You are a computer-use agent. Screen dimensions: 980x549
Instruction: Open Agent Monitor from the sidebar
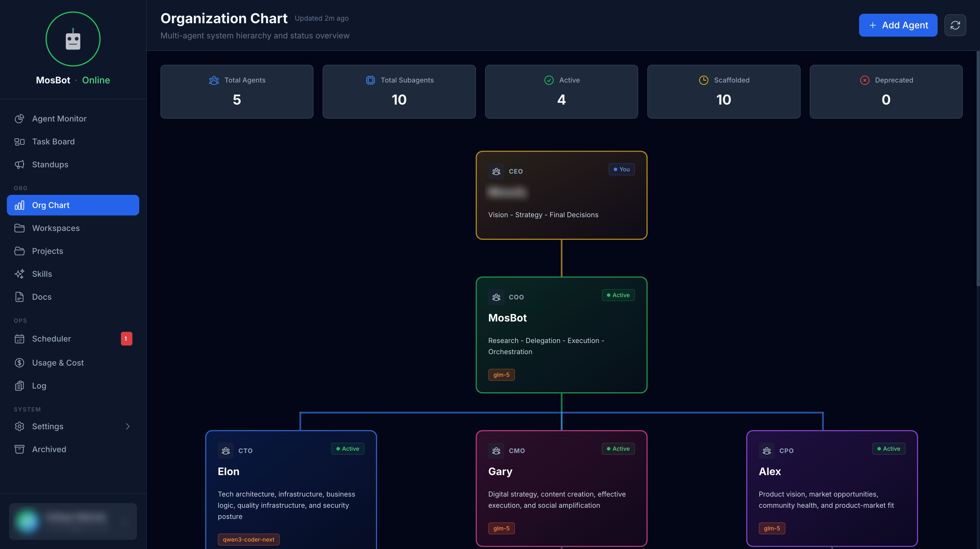[59, 118]
